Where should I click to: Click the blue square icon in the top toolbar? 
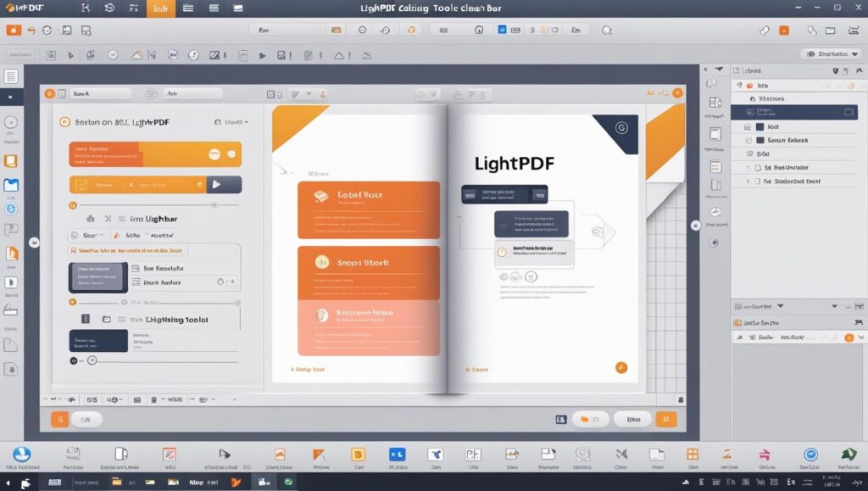[x=502, y=30]
